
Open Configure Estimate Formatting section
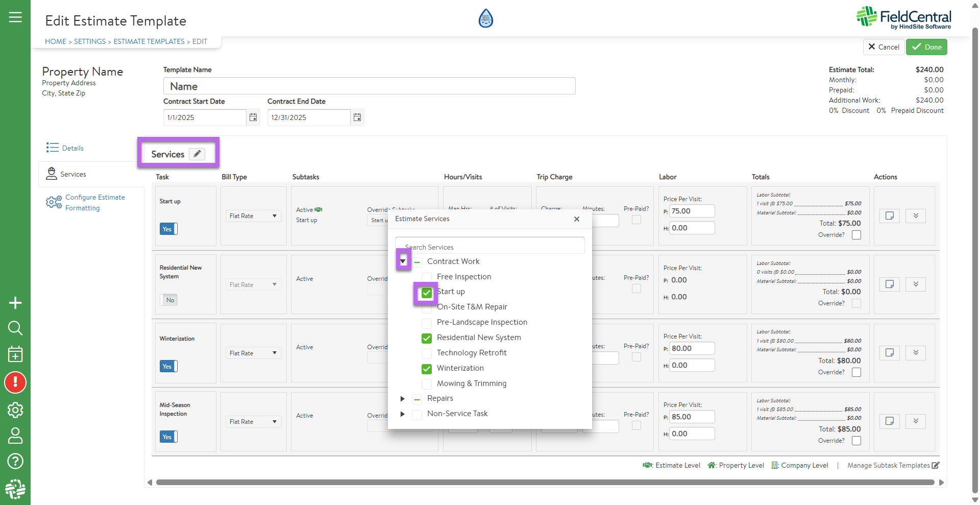click(95, 203)
